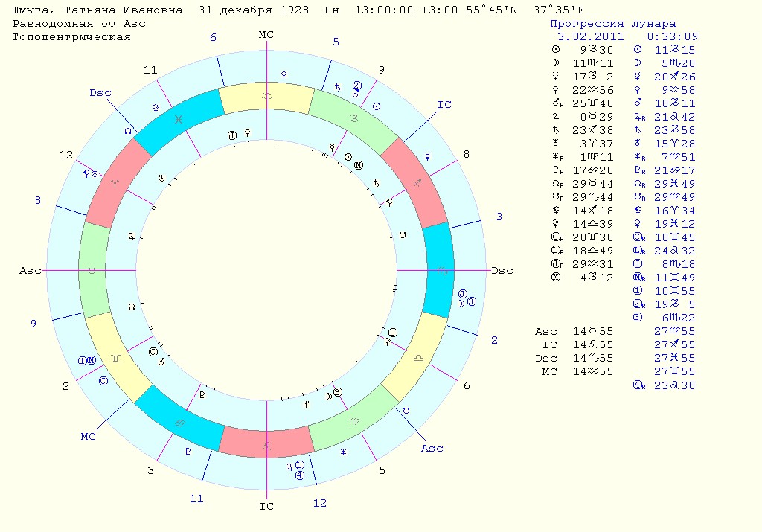
Task: Click the Pisces glyph in the cyan segment
Action: tap(179, 118)
